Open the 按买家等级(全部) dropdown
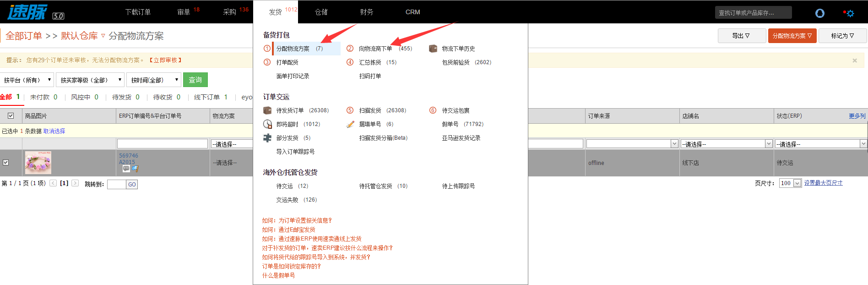868x285 pixels. [x=90, y=80]
